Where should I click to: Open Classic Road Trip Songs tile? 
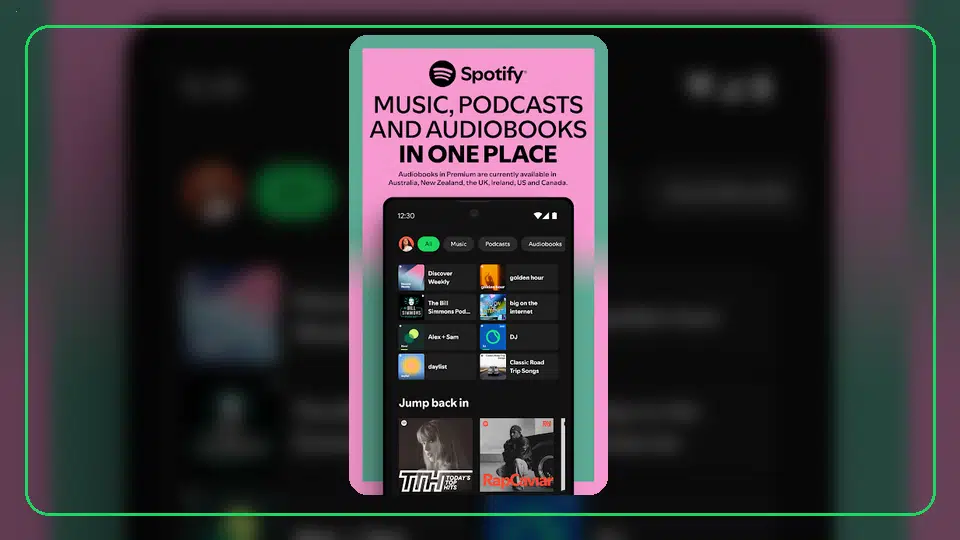pyautogui.click(x=519, y=366)
